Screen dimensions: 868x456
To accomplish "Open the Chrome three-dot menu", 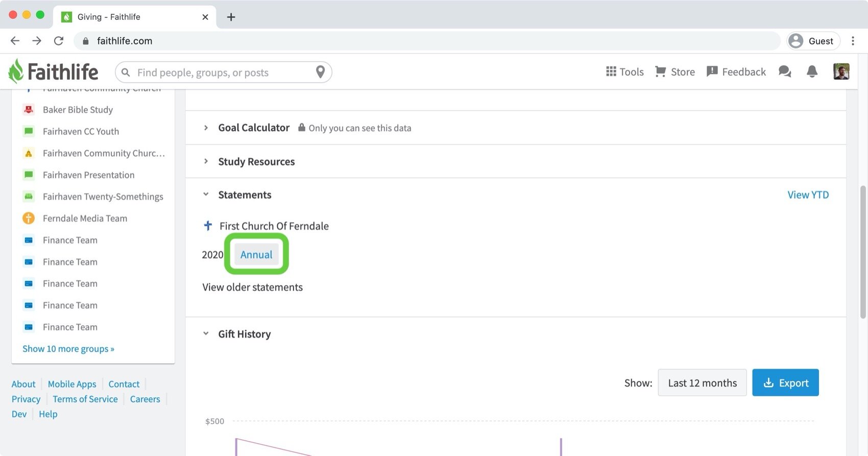I will coord(853,41).
